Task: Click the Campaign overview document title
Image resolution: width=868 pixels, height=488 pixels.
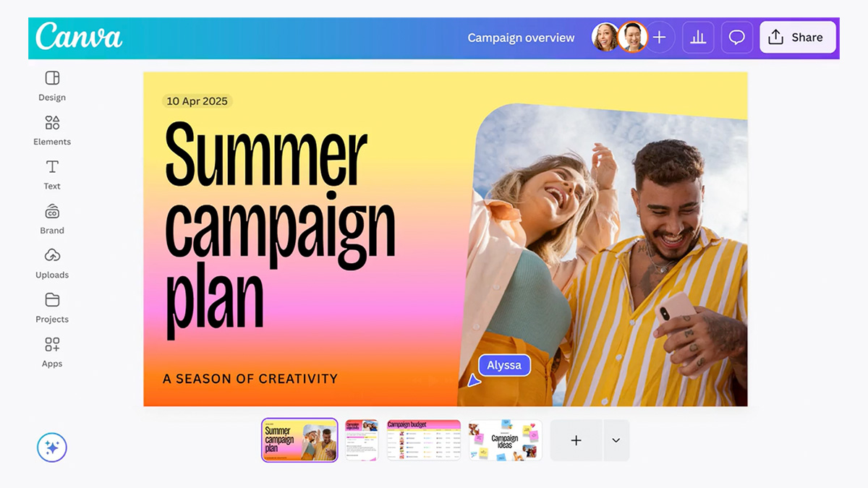Action: click(x=521, y=38)
